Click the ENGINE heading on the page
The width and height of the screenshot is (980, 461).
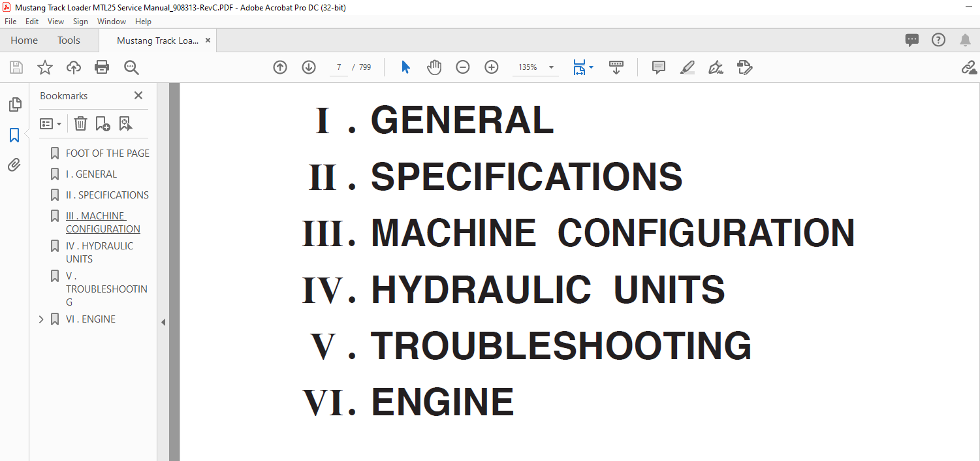pos(443,402)
